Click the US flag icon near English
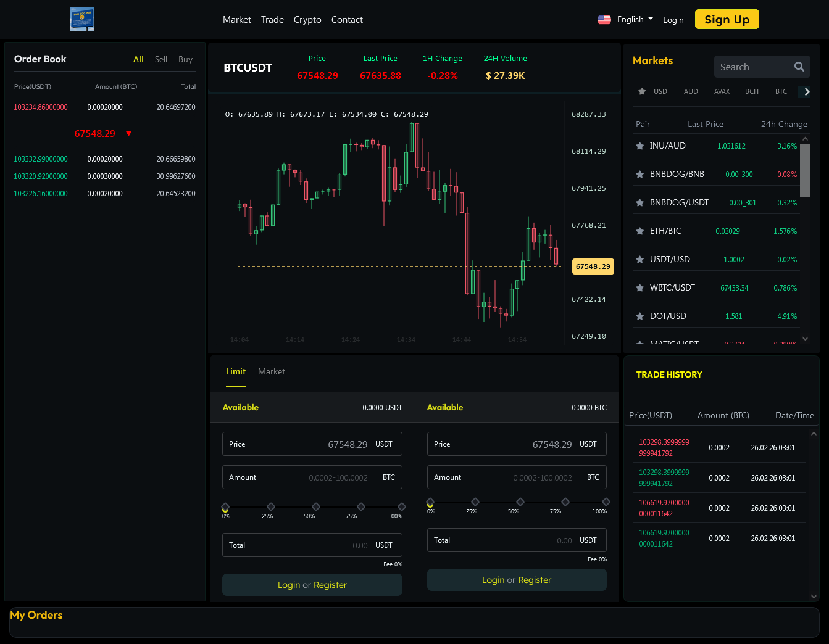Screen dimensions: 829x644 604,19
